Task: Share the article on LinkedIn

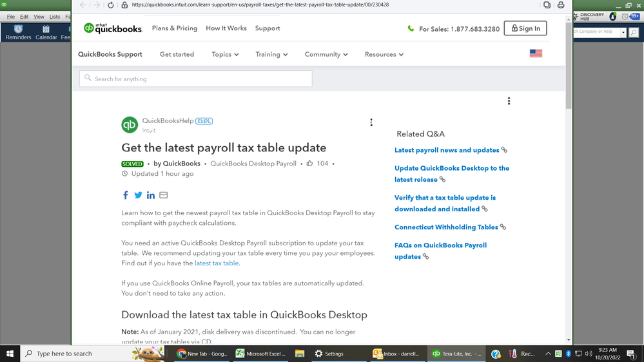Action: pyautogui.click(x=151, y=195)
